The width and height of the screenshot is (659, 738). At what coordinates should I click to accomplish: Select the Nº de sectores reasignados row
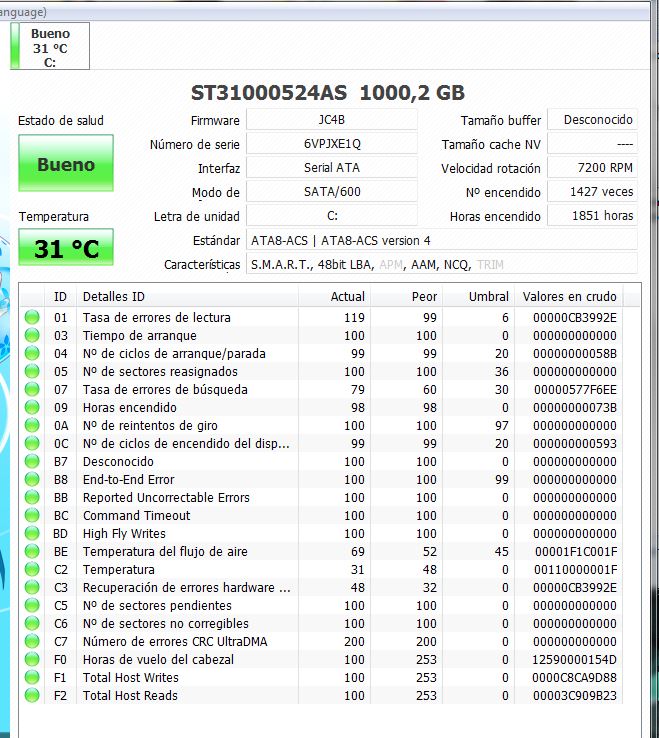click(321, 371)
